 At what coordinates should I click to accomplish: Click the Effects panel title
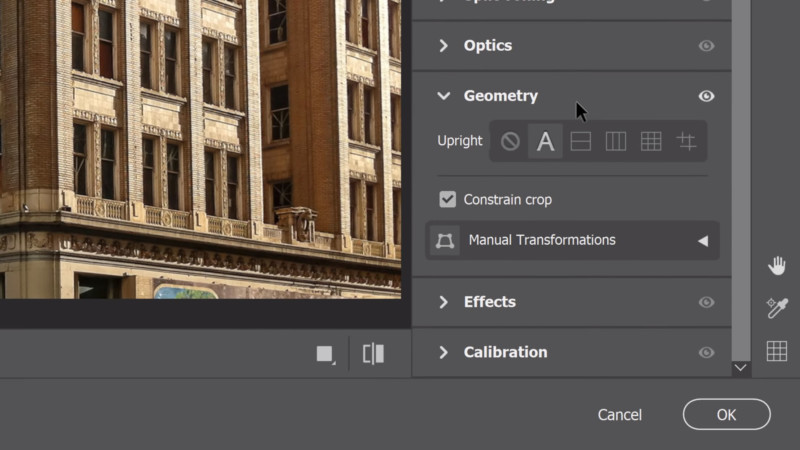[490, 302]
